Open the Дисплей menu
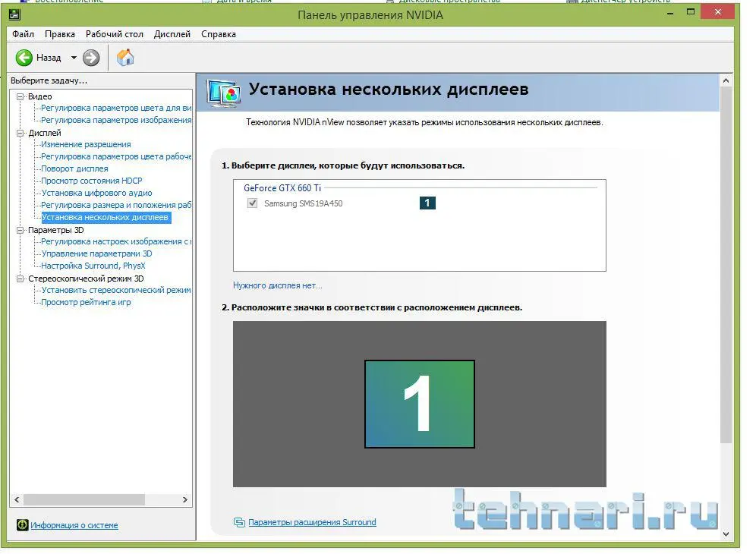The width and height of the screenshot is (756, 554). tap(172, 34)
